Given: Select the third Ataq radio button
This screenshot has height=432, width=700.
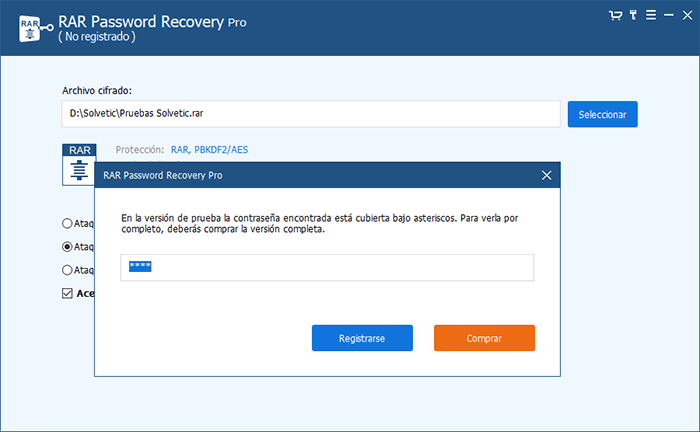Looking at the screenshot, I should coord(67,270).
